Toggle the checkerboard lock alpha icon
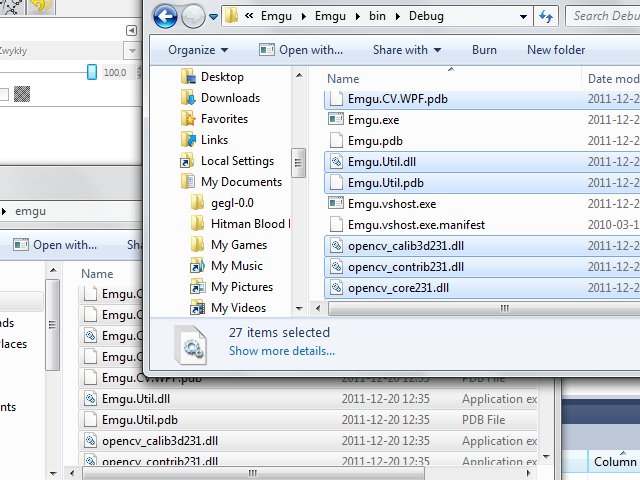The image size is (640, 480). click(22, 94)
